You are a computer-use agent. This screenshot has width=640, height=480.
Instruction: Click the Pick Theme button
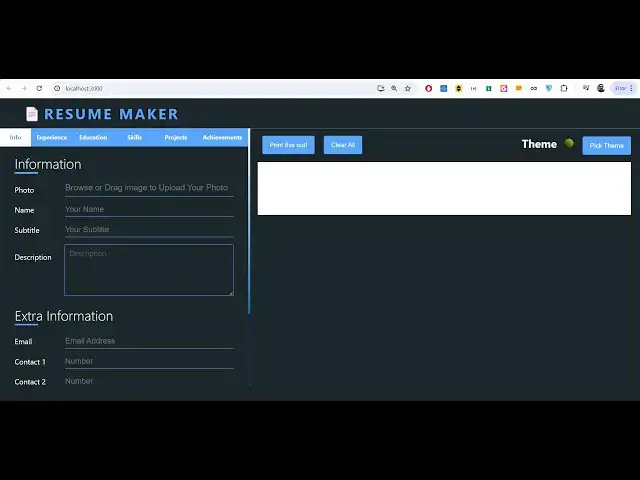pyautogui.click(x=607, y=145)
